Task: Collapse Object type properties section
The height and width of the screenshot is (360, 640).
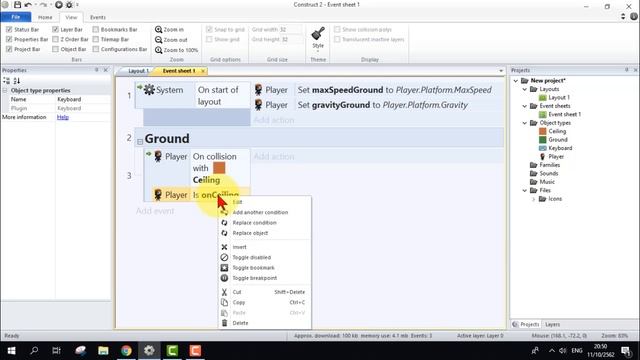Action: point(5,90)
